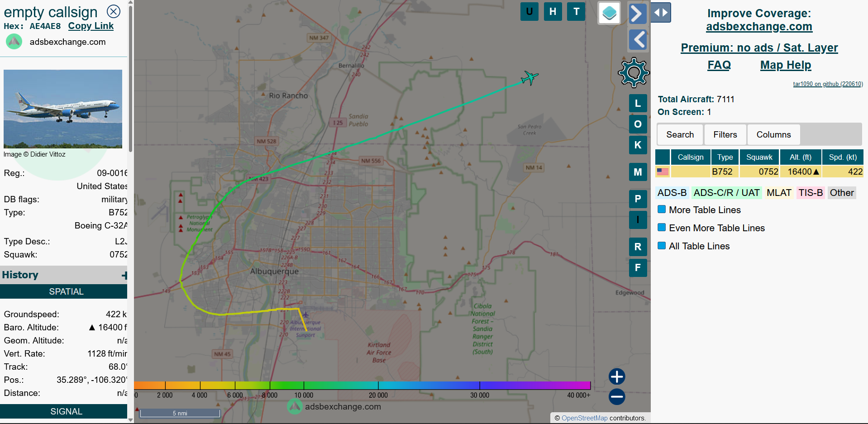Click the Other legend label
Screen dimensions: 868x424
[842, 193]
